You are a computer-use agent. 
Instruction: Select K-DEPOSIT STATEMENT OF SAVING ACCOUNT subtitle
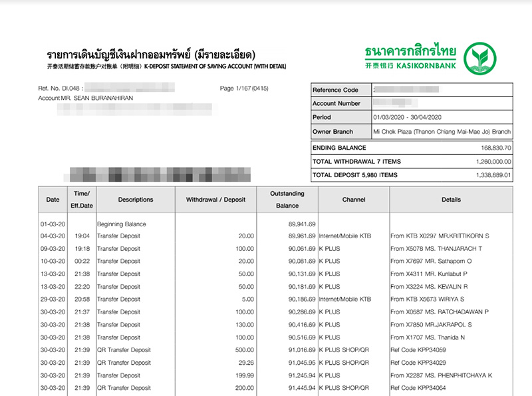215,67
